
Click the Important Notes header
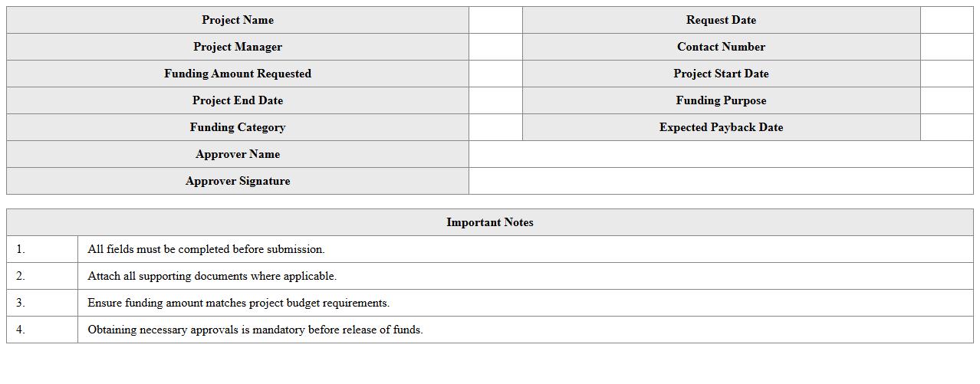click(x=490, y=222)
